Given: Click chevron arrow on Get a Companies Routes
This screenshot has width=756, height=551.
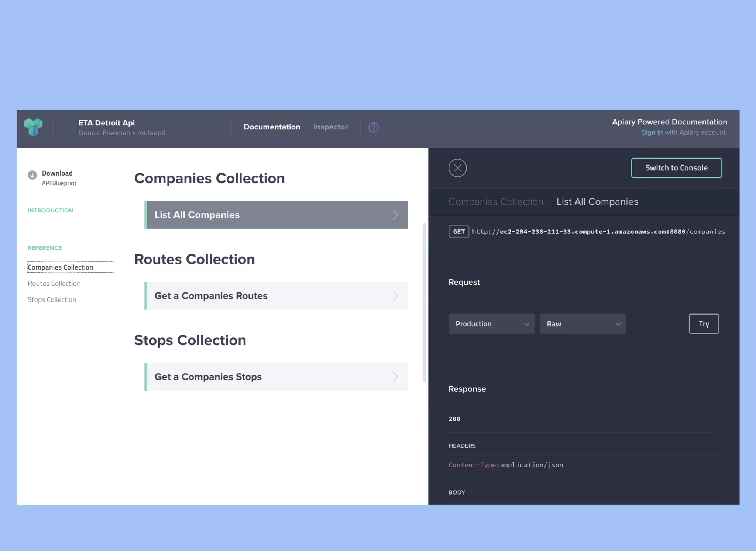Looking at the screenshot, I should click(395, 296).
